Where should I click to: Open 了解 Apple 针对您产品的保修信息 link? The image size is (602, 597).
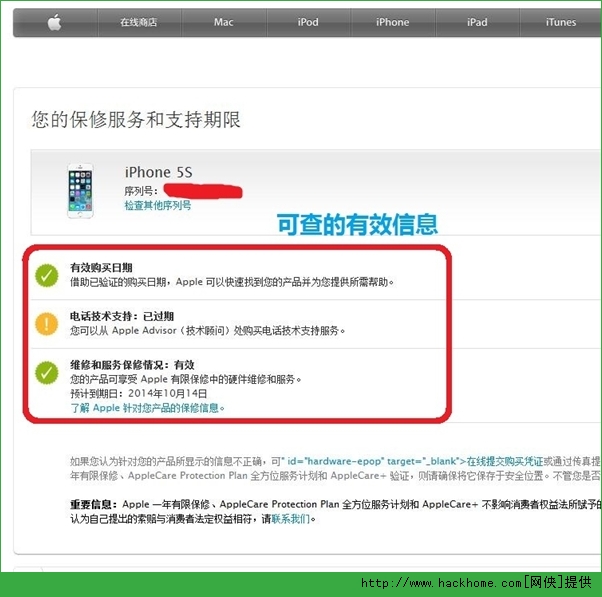pos(147,408)
